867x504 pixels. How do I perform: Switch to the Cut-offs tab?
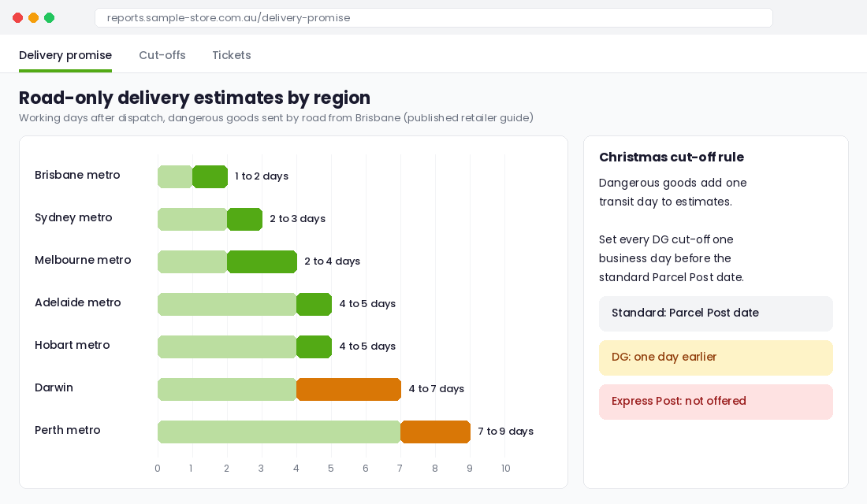tap(162, 55)
